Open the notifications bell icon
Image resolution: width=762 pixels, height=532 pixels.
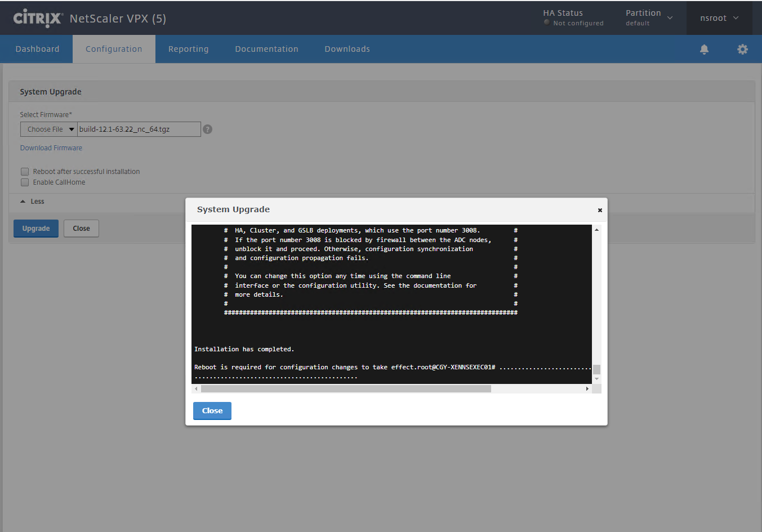pos(704,49)
